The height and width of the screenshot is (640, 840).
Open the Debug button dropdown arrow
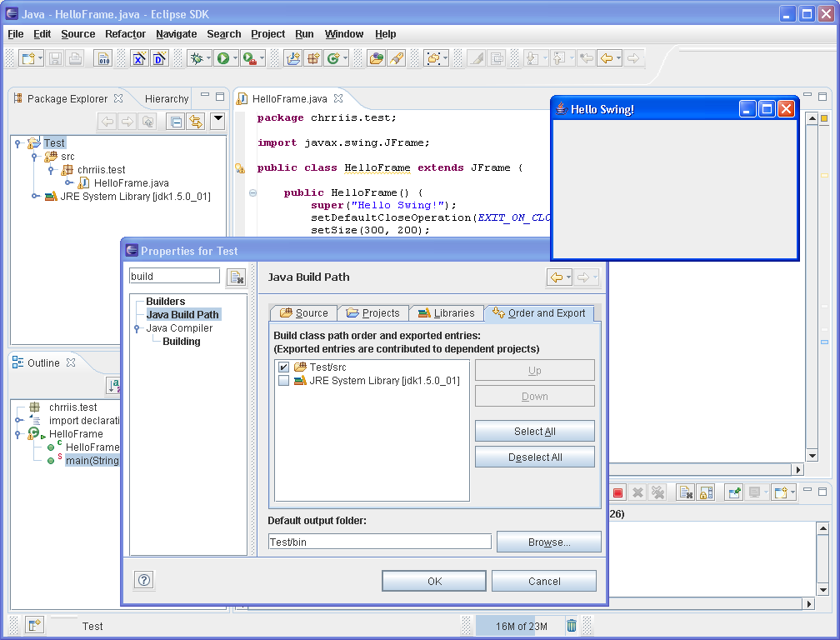tap(209, 57)
